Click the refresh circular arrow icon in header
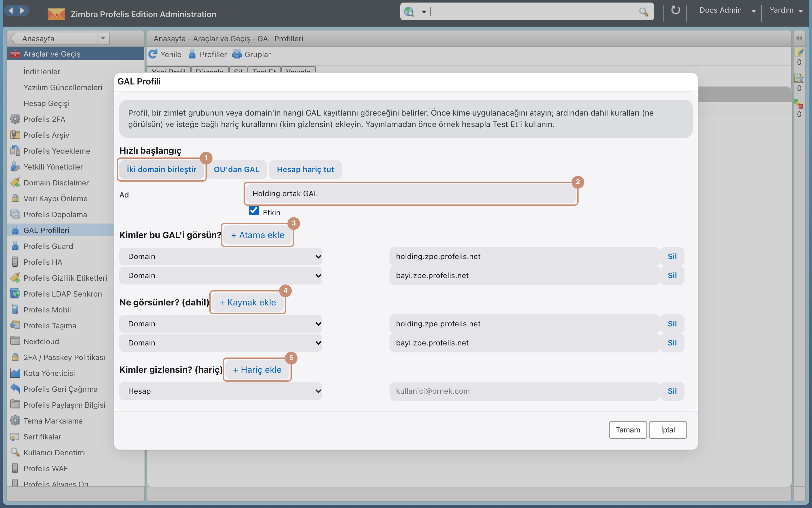Viewport: 812px width, 508px height. 675,10
